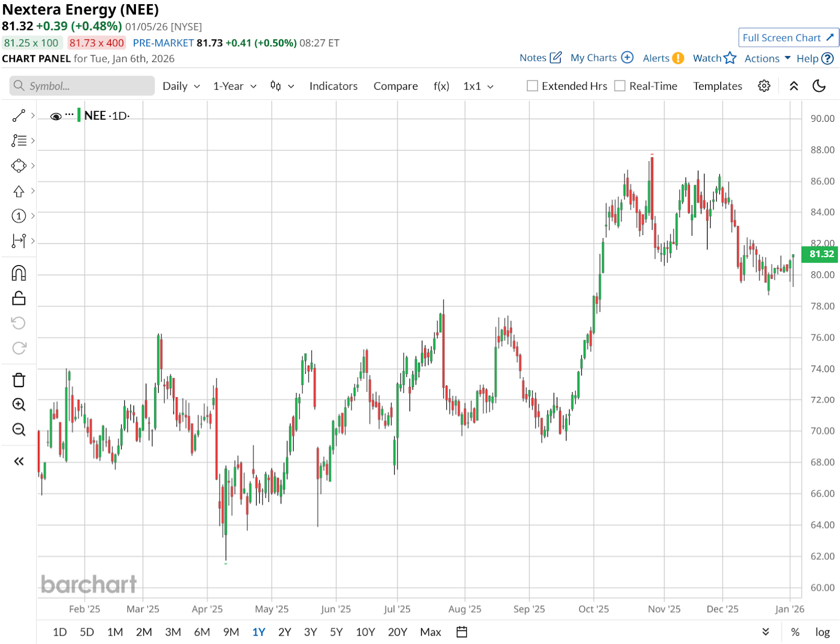840x644 pixels.
Task: Select the trend line drawing tool
Action: click(x=19, y=115)
